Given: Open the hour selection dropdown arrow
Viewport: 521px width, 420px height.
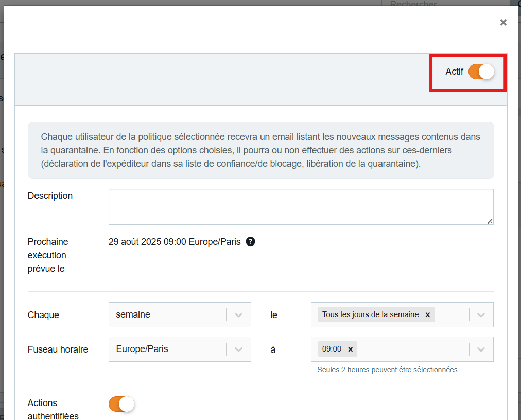Looking at the screenshot, I should (x=481, y=349).
